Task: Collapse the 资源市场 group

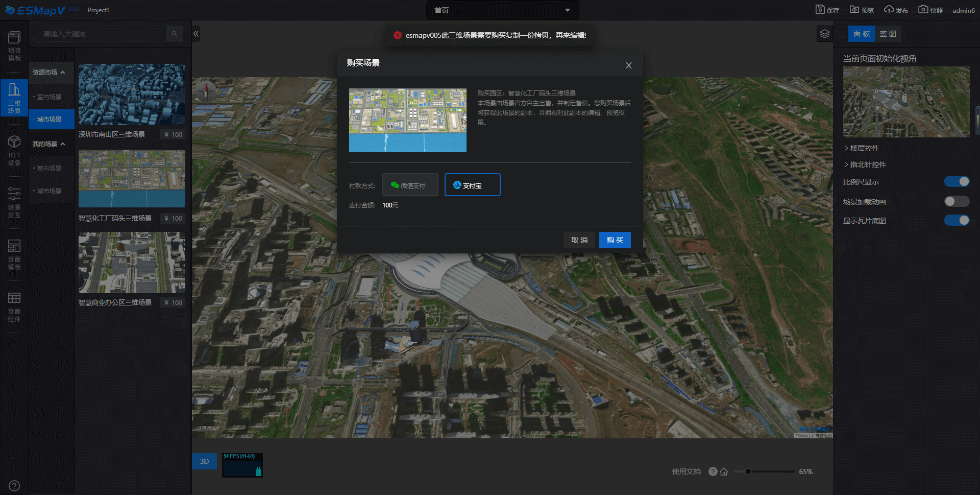Action: 49,73
